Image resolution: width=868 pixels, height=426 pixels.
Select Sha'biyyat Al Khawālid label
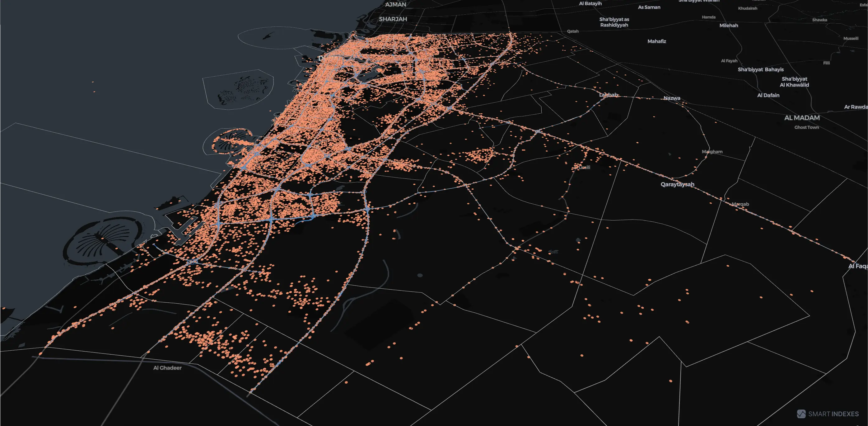(x=794, y=82)
